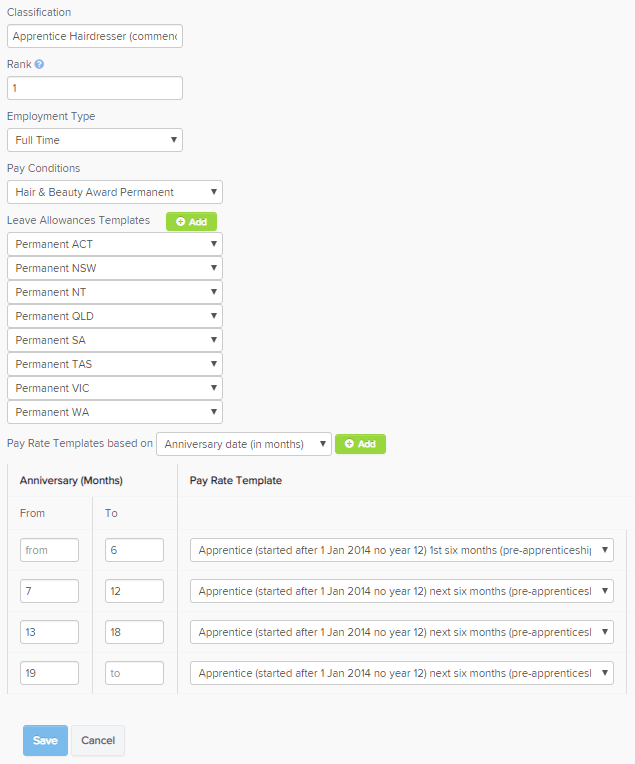Click the Rank input field
635x764 pixels.
pos(95,88)
